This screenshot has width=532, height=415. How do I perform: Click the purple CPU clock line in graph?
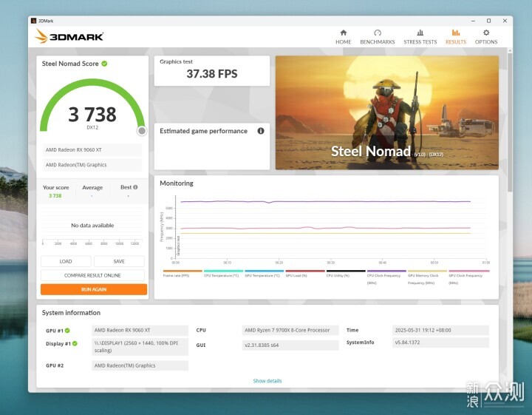tap(326, 201)
